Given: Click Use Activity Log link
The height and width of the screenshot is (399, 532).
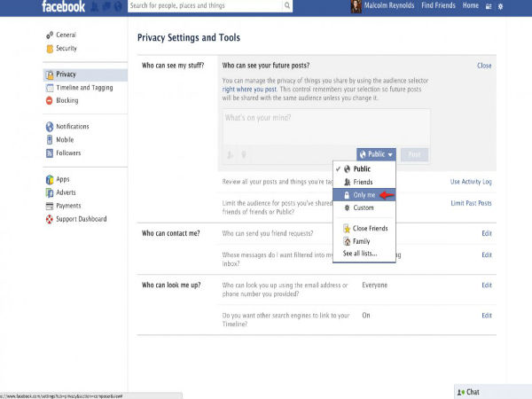Looking at the screenshot, I should tap(471, 182).
